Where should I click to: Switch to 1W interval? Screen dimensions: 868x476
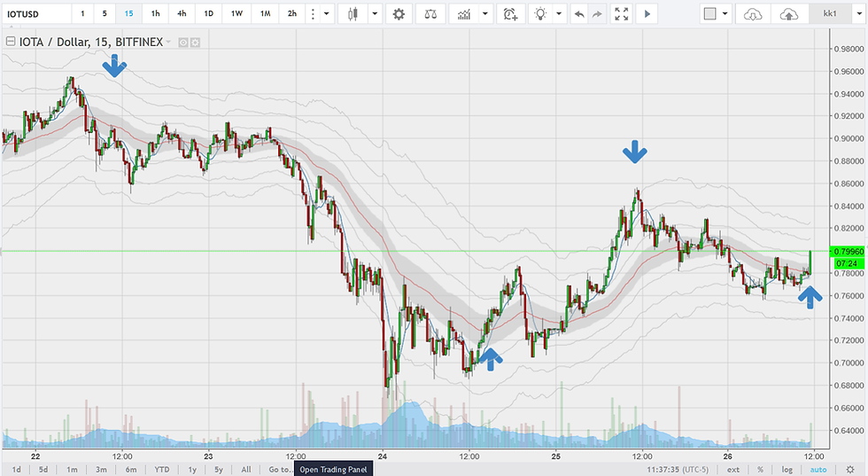237,14
